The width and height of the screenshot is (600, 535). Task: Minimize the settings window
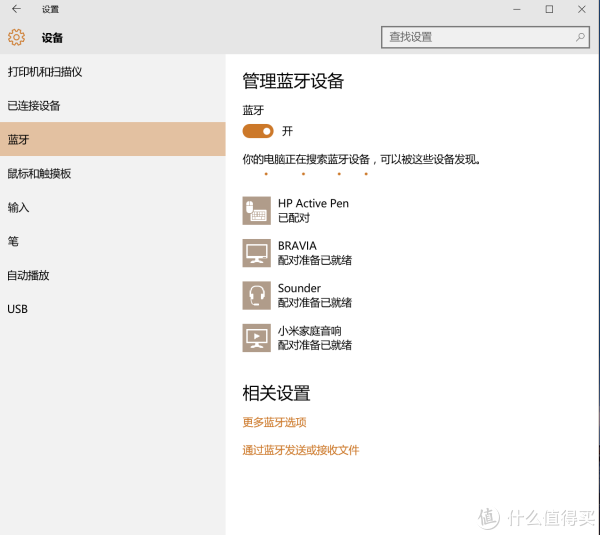pos(517,9)
